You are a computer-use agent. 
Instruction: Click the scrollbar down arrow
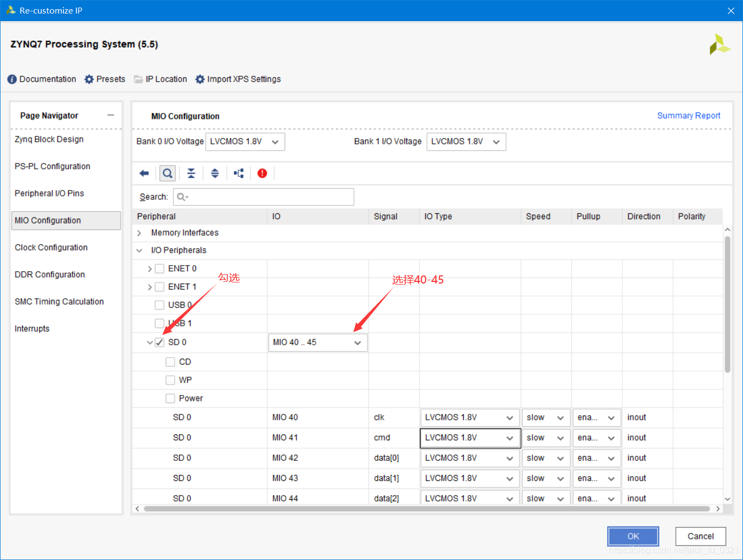(727, 499)
